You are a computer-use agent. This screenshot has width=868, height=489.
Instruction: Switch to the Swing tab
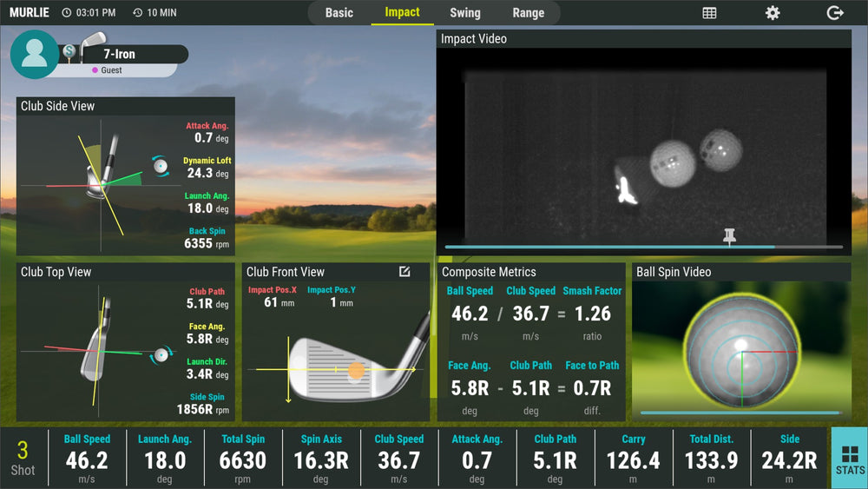tap(465, 13)
